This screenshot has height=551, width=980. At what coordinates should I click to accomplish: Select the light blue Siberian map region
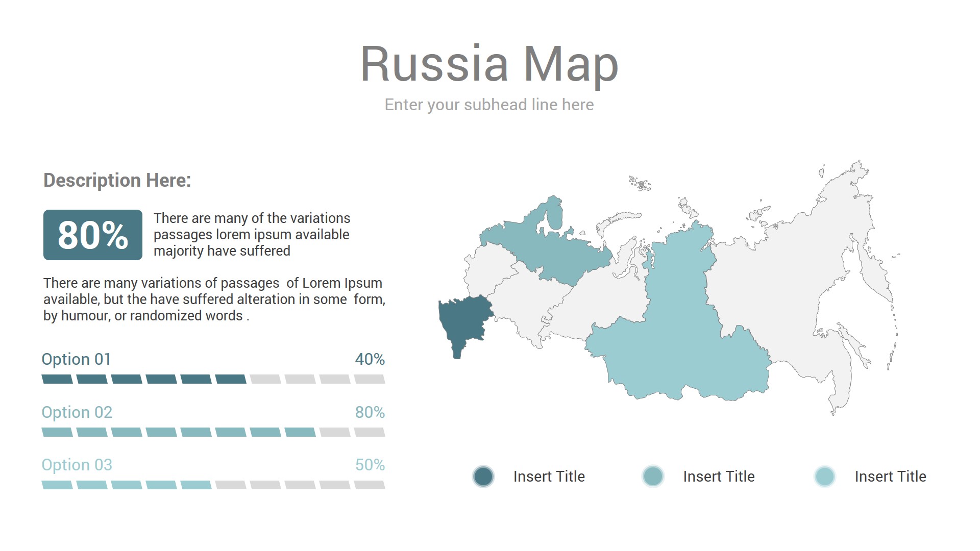679,337
